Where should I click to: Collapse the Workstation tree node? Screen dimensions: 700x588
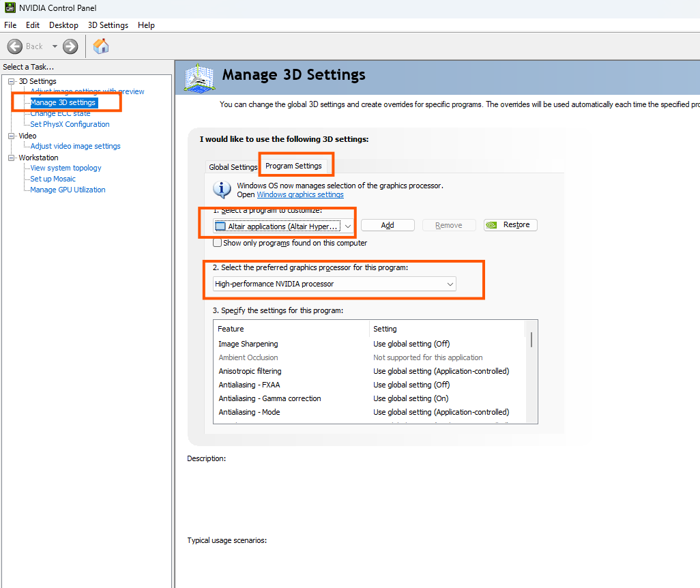coord(12,158)
